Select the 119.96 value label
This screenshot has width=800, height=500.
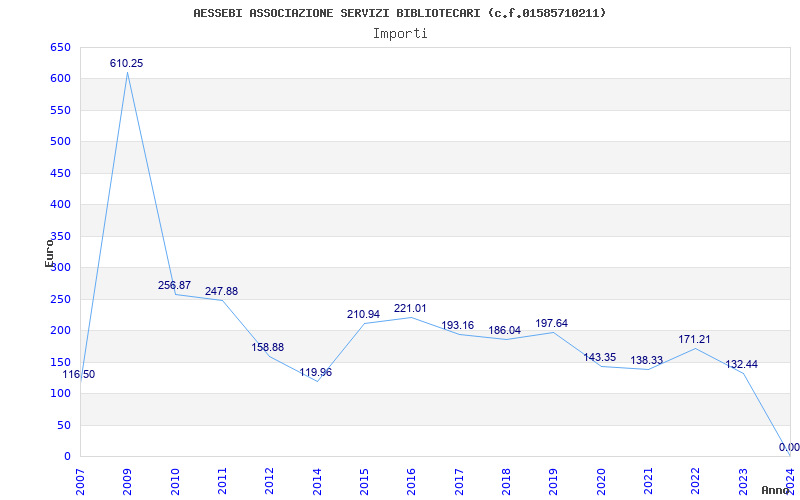point(315,372)
